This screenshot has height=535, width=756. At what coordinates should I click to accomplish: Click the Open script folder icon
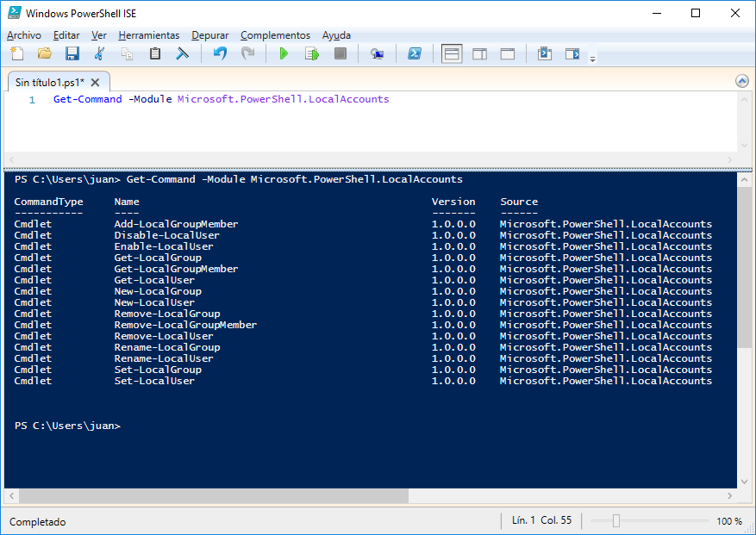(x=45, y=54)
